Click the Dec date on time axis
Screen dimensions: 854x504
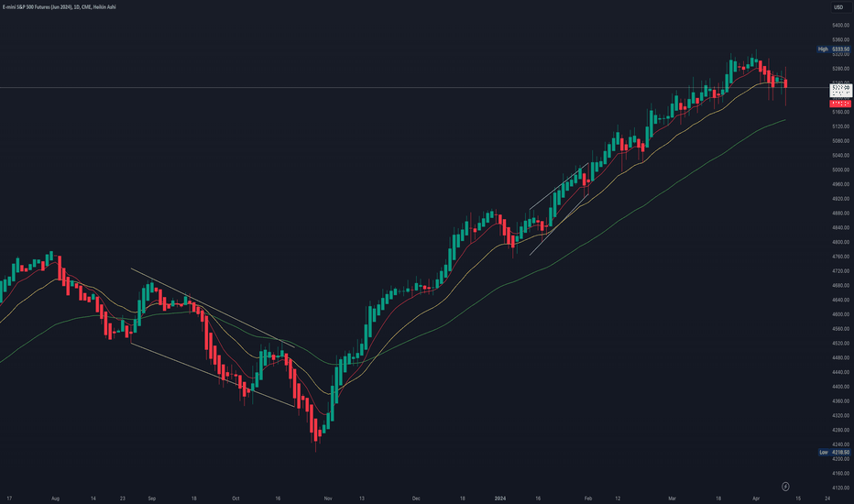pos(416,498)
